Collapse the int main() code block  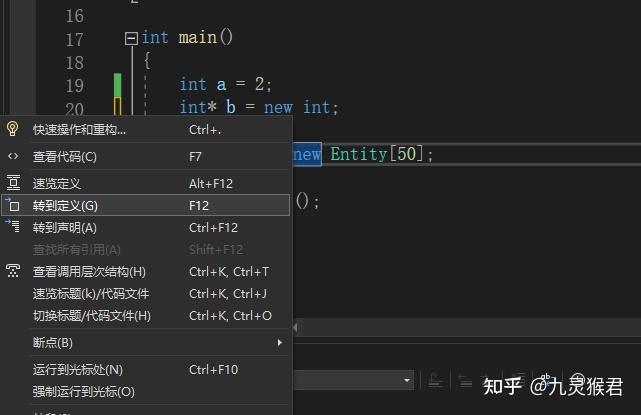pyautogui.click(x=131, y=38)
